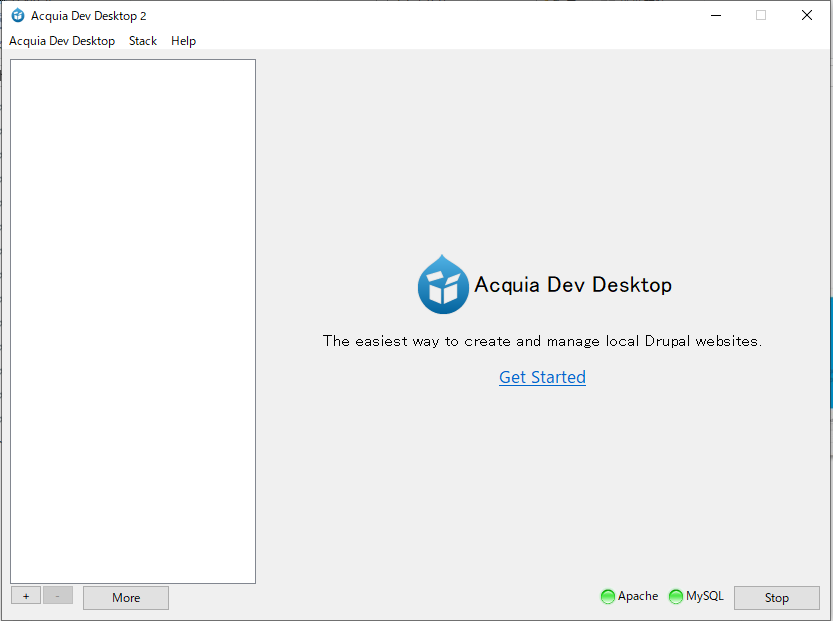Click the Get Started link
The image size is (833, 621).
point(542,377)
